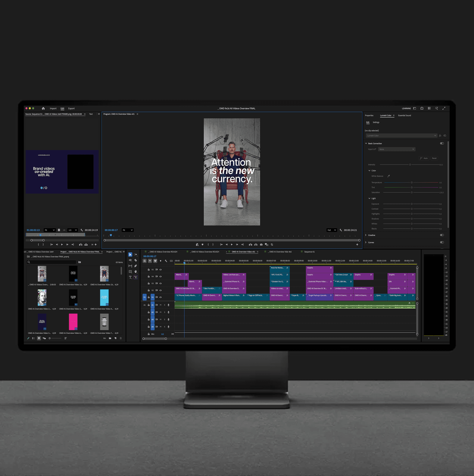Select the Track Select Forward tool

pyautogui.click(x=136, y=254)
